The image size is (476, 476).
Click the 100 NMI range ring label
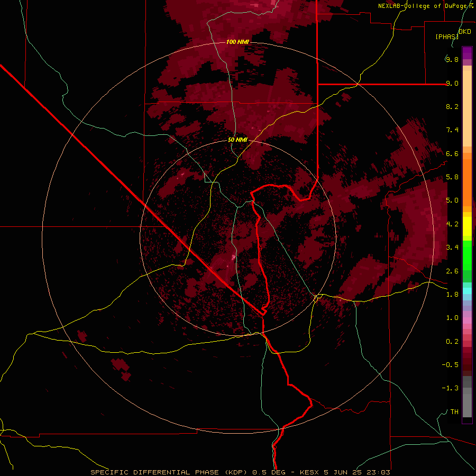237,42
